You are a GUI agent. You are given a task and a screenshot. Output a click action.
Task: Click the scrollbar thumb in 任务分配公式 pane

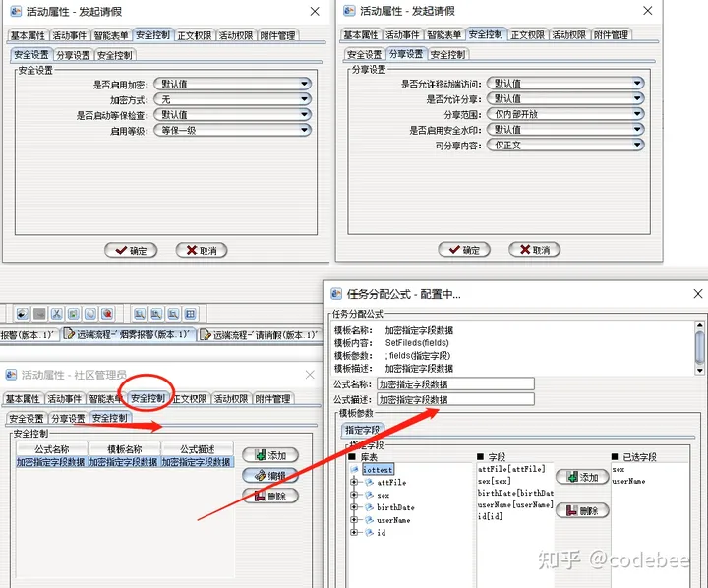pos(700,347)
